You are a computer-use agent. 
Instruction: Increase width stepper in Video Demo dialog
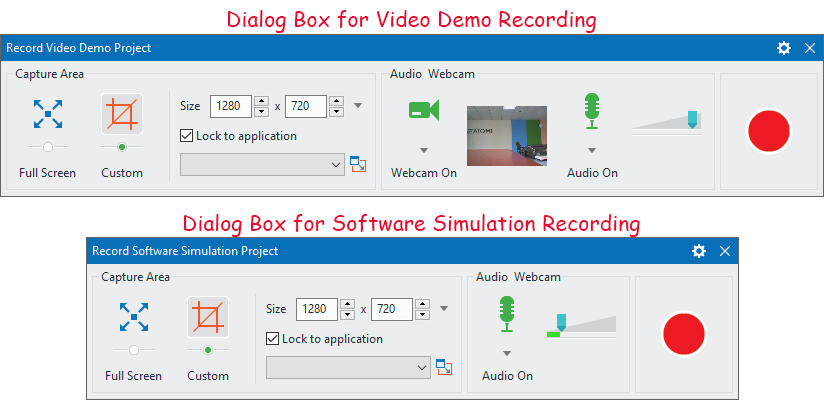coord(261,101)
